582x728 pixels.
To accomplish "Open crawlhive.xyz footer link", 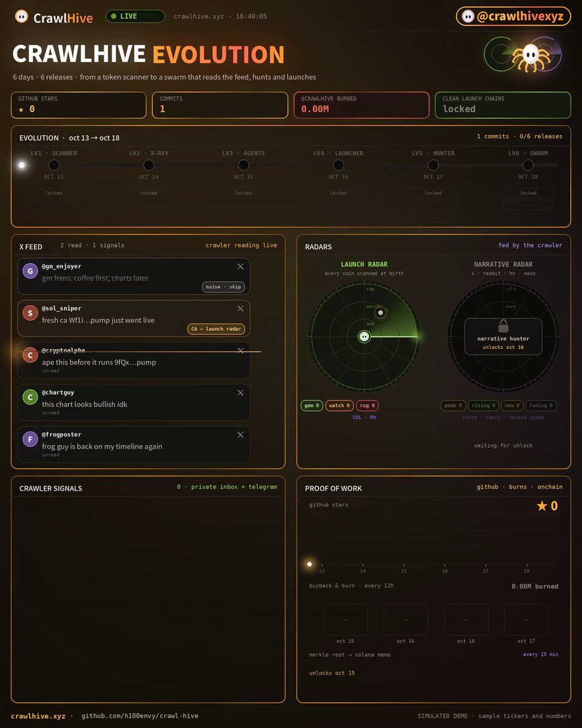I will pyautogui.click(x=38, y=716).
